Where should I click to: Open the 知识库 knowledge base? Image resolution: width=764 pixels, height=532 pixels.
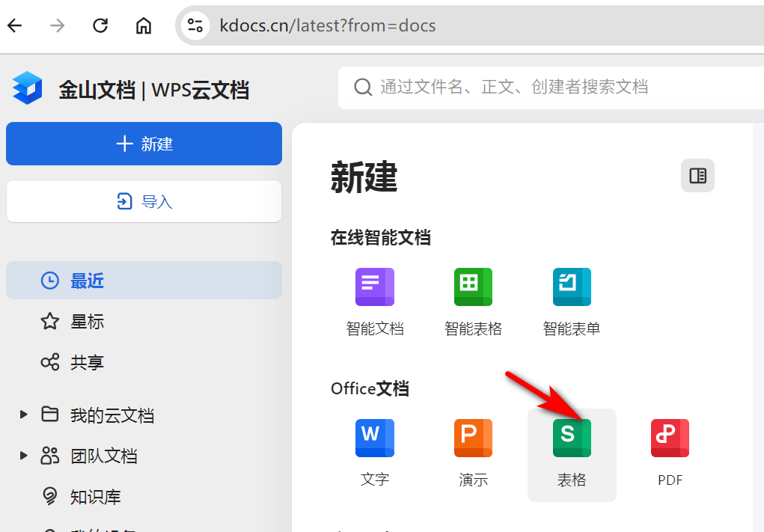95,497
